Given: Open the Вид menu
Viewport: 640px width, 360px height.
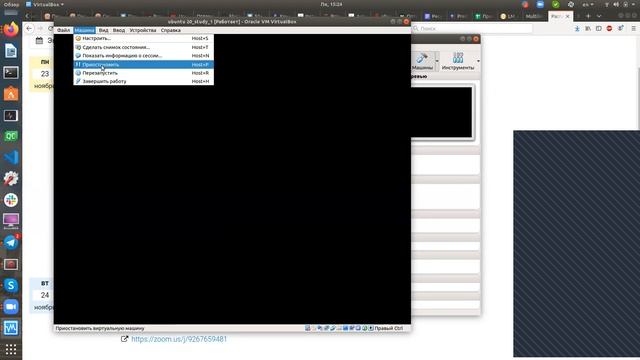Looking at the screenshot, I should (x=104, y=30).
